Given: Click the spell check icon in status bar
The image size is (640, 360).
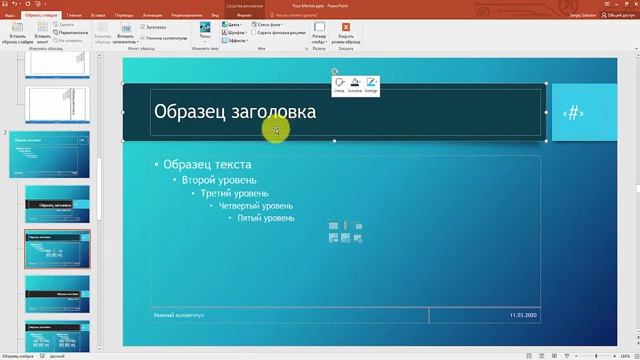Looking at the screenshot, I should 42,356.
